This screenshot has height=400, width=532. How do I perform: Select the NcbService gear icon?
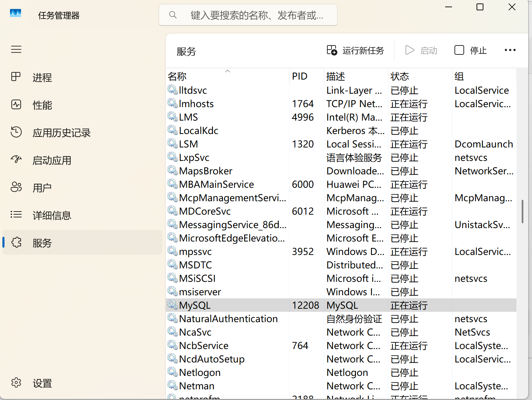[173, 345]
